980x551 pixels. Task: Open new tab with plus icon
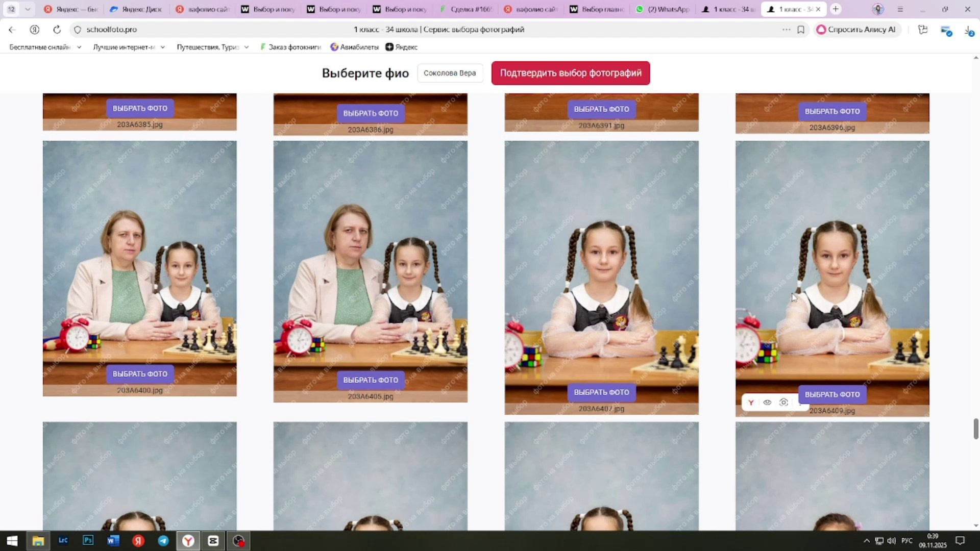836,9
